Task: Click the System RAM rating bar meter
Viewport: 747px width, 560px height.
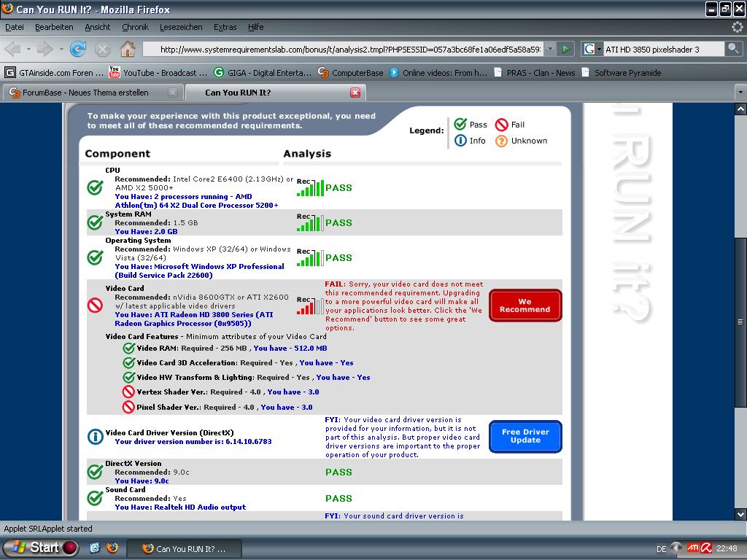Action: pyautogui.click(x=310, y=222)
